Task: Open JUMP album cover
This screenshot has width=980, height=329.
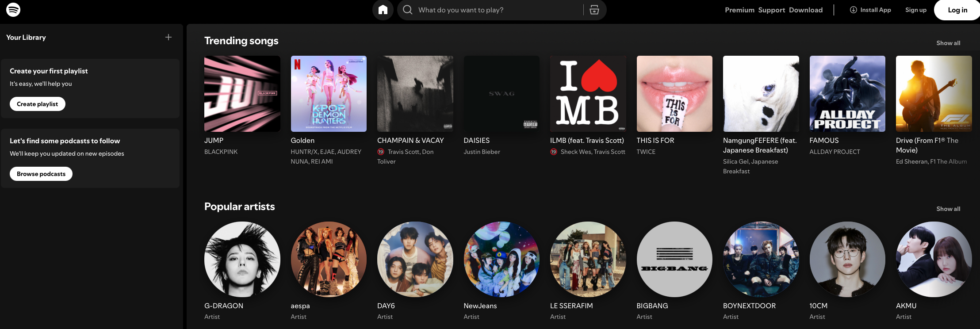Action: coord(242,94)
